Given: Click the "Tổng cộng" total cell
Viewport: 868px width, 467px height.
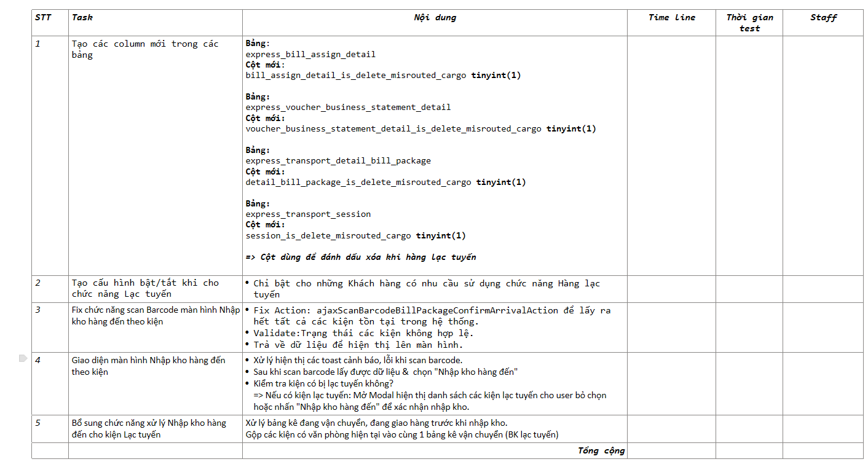Looking at the screenshot, I should [x=601, y=450].
